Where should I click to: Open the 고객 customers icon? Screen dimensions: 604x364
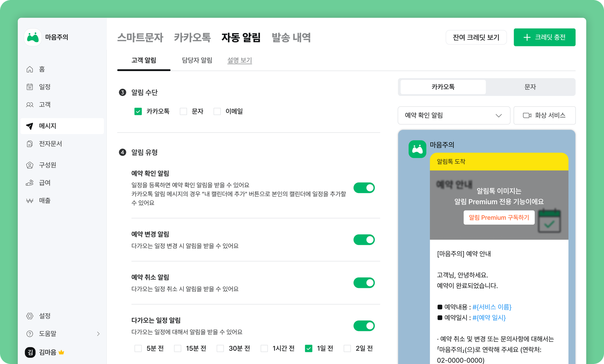point(30,105)
